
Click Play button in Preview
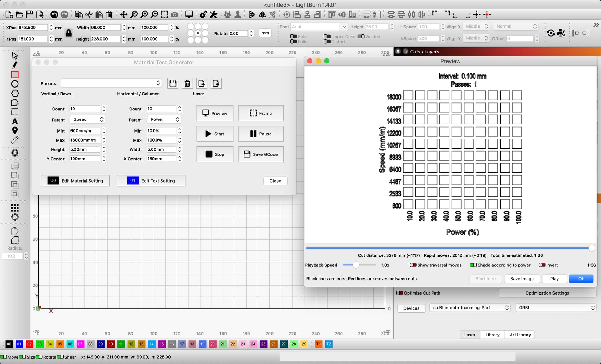pyautogui.click(x=554, y=279)
